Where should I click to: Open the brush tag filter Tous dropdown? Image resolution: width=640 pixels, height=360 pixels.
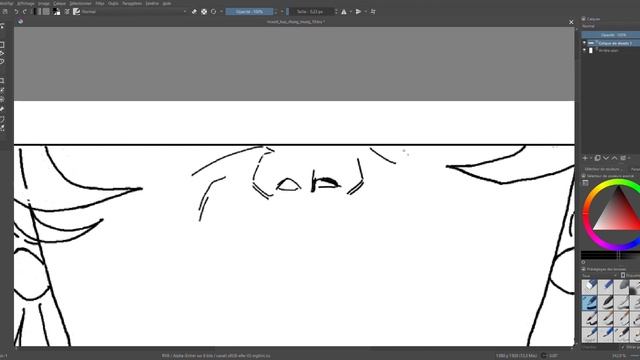600,276
